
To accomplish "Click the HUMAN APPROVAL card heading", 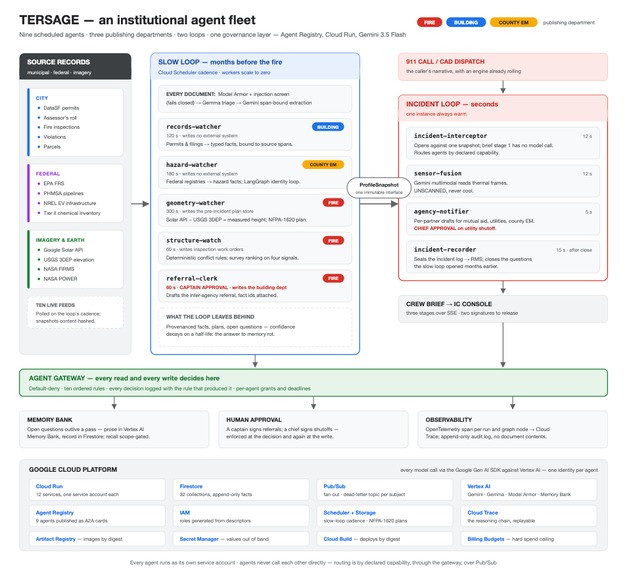I will (254, 420).
